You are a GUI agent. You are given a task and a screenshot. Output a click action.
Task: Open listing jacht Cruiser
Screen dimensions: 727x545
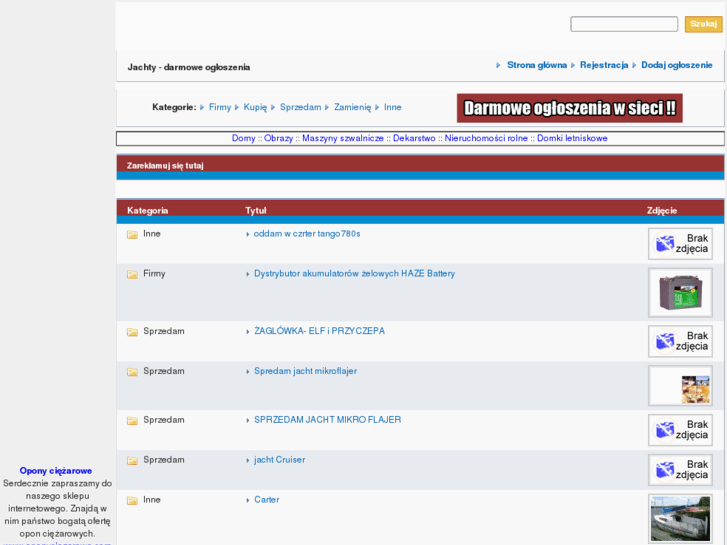pos(280,460)
